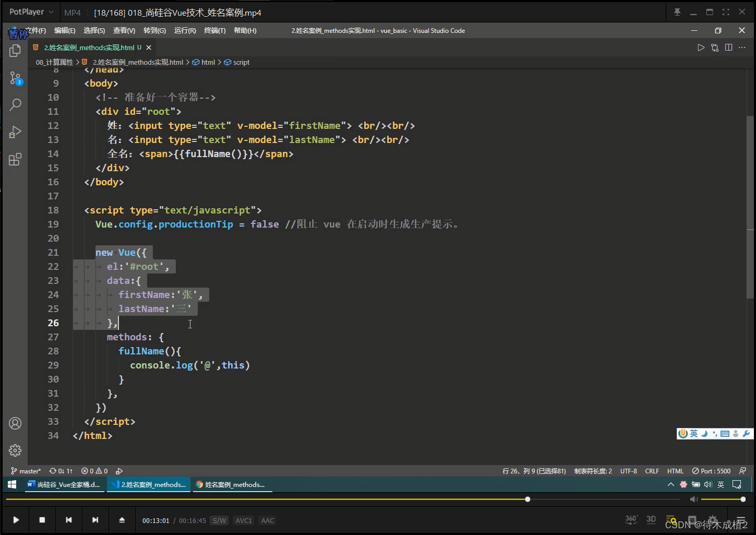The height and width of the screenshot is (535, 756).
Task: Open the 选择(S) menu
Action: [x=94, y=31]
